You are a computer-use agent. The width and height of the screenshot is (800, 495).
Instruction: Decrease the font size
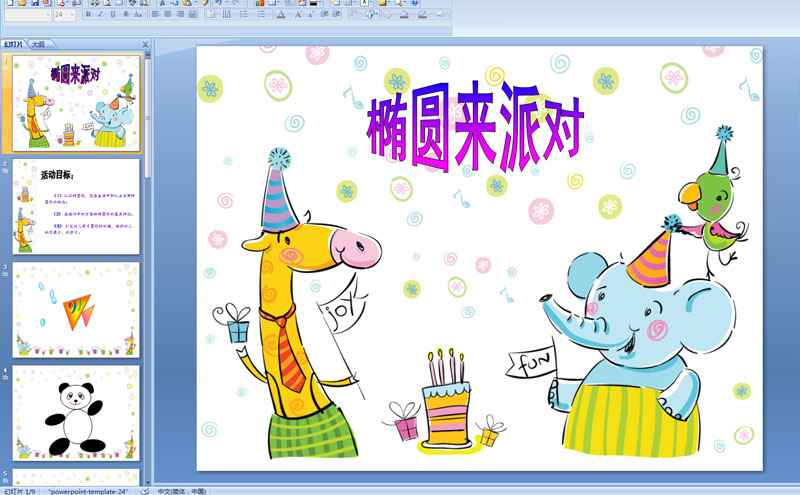click(311, 14)
